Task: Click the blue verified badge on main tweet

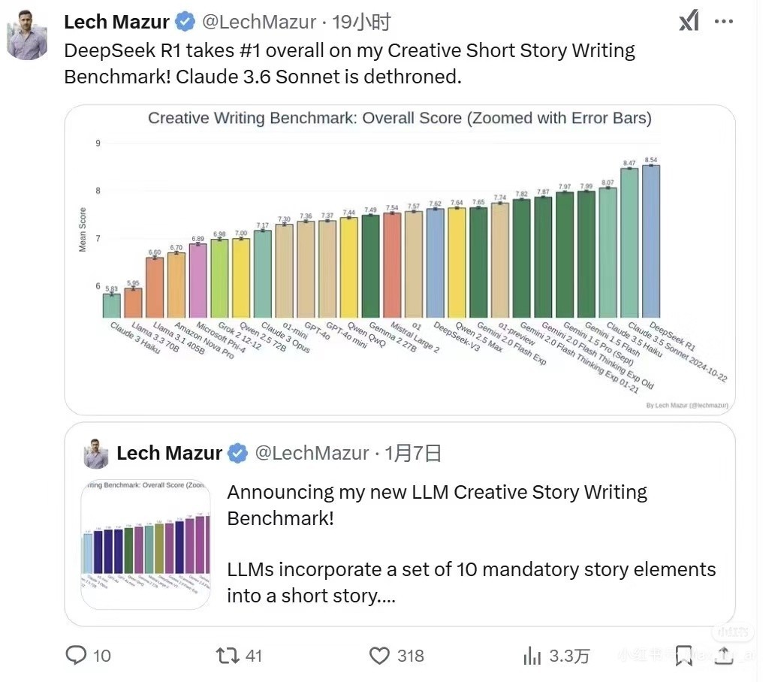Action: point(185,22)
